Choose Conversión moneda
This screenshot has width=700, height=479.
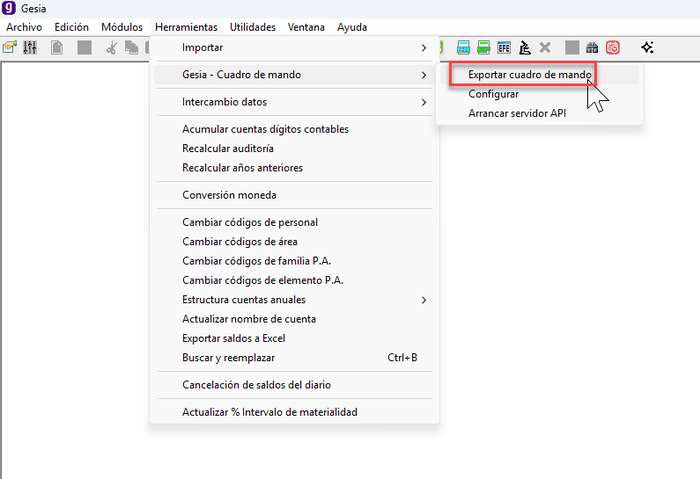coord(229,195)
